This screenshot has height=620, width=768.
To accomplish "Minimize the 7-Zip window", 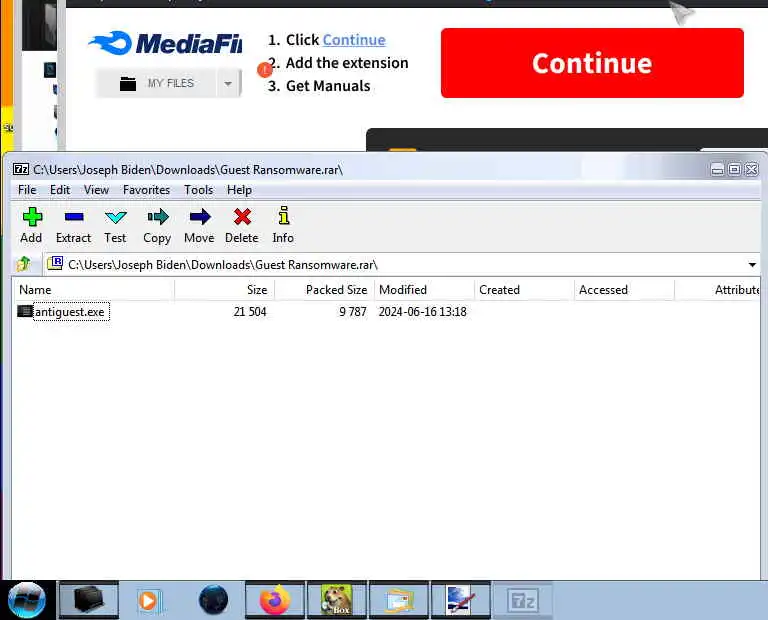I will (x=718, y=169).
